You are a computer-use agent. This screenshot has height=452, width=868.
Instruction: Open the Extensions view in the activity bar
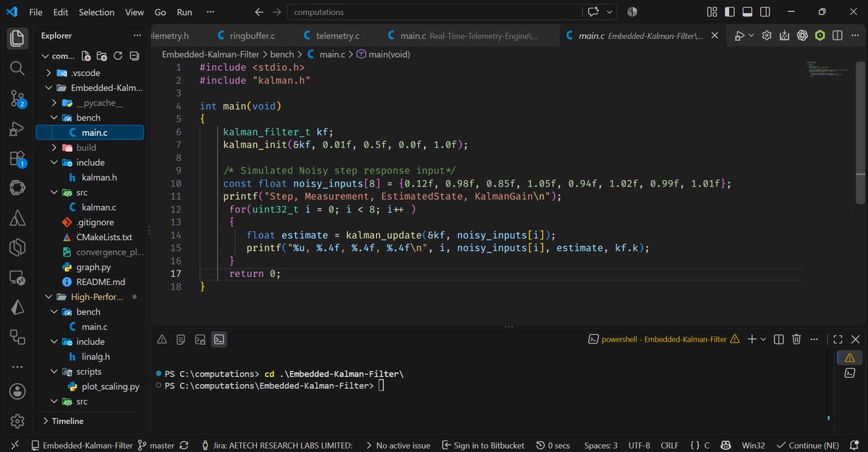coord(17,159)
